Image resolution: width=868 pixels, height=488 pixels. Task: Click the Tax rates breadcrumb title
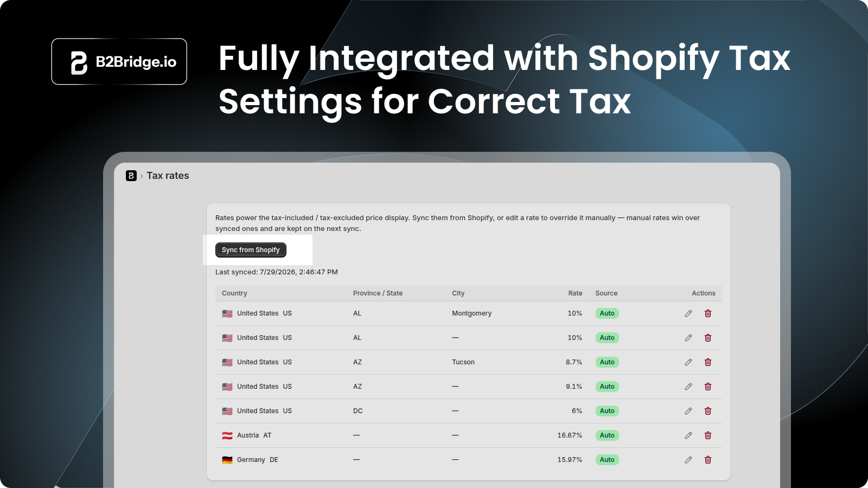[x=168, y=176]
